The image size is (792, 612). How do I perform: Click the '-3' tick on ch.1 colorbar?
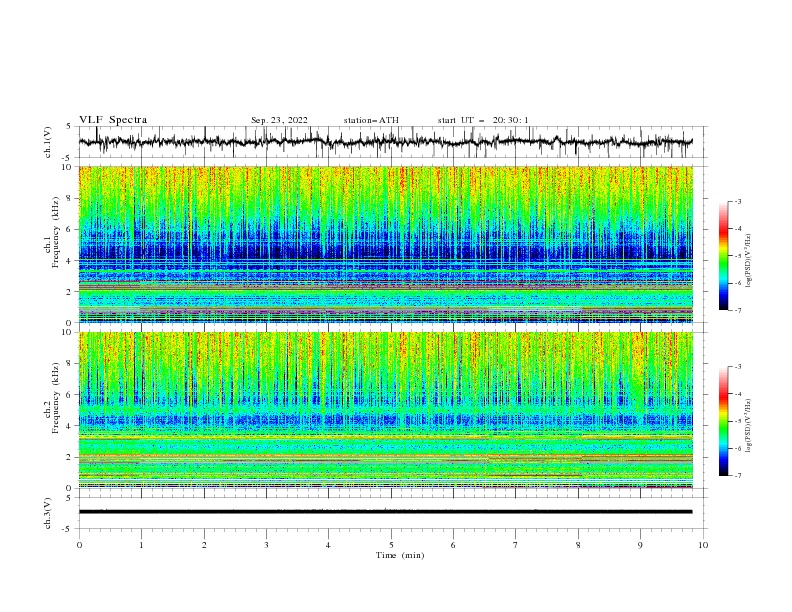pyautogui.click(x=738, y=201)
